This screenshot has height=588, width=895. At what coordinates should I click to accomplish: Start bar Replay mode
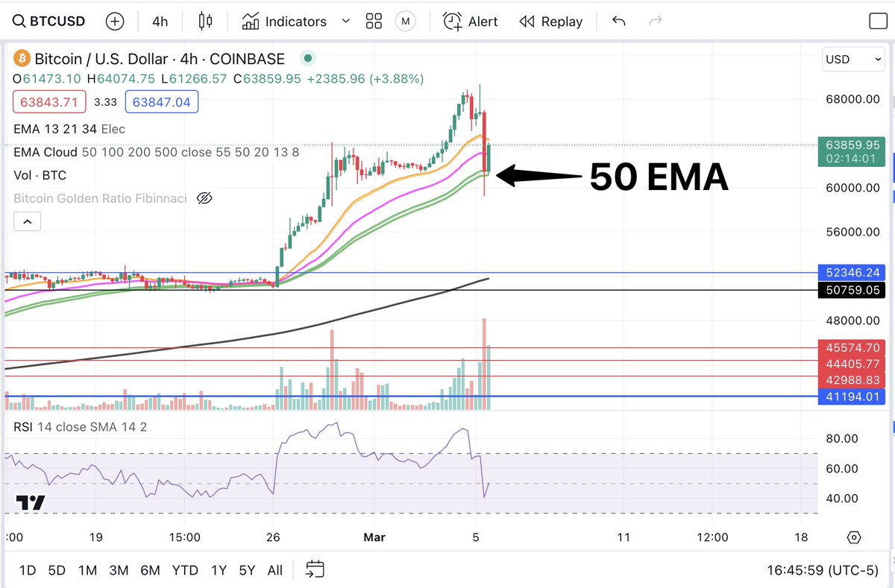[550, 22]
